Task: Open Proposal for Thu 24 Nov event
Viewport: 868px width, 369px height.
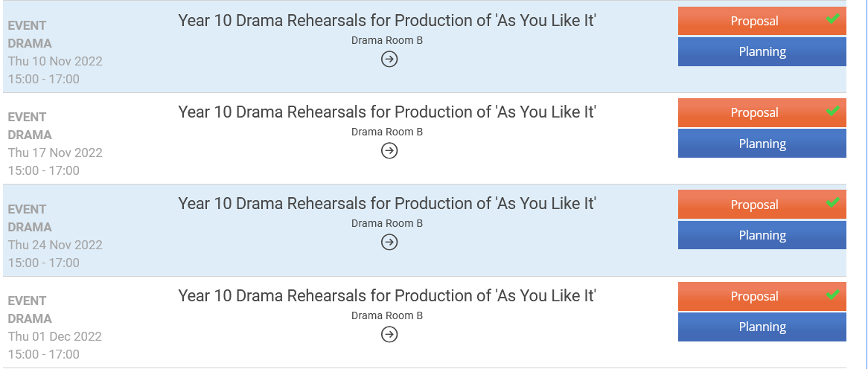Action: (753, 205)
